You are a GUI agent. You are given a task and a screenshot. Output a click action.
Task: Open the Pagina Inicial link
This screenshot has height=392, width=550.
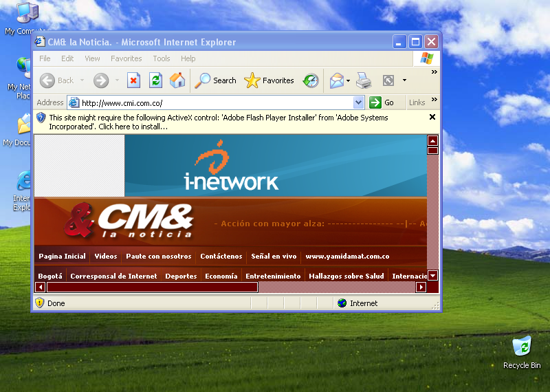click(x=62, y=257)
